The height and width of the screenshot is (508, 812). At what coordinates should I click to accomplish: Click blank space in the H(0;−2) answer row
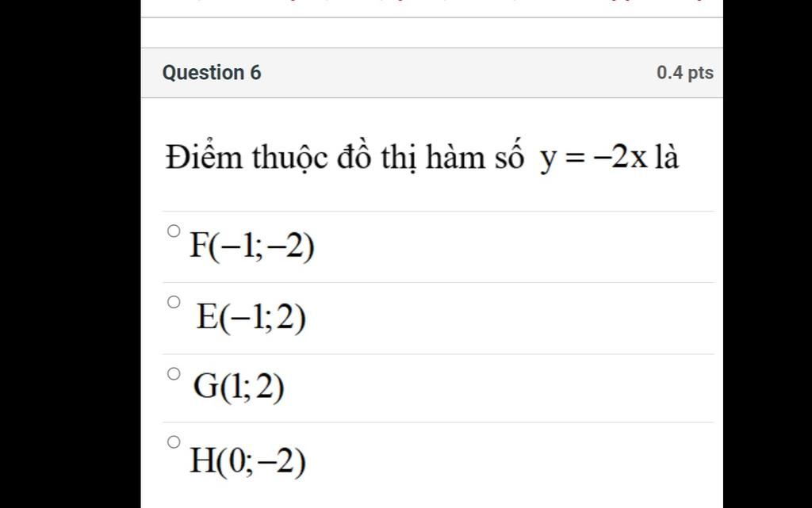click(510, 461)
